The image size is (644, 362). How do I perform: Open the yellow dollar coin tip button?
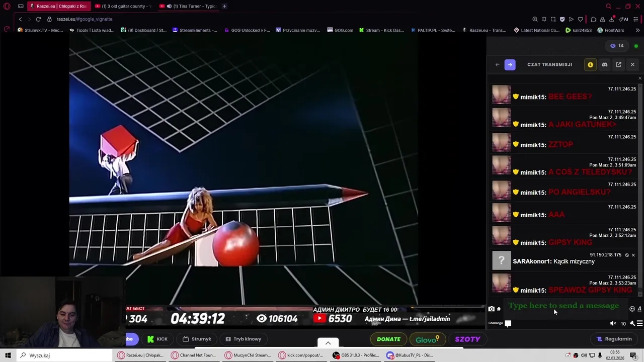tap(590, 64)
